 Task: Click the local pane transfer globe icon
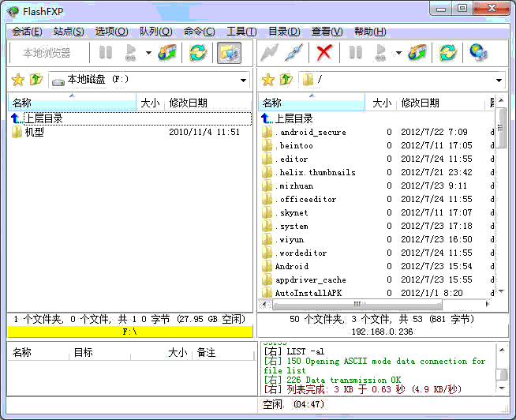coord(167,53)
